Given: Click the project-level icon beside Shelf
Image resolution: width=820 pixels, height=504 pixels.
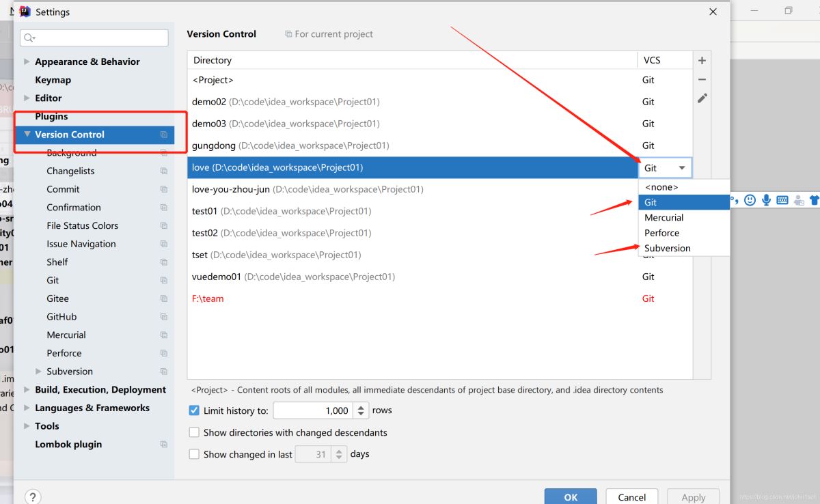Looking at the screenshot, I should click(164, 262).
